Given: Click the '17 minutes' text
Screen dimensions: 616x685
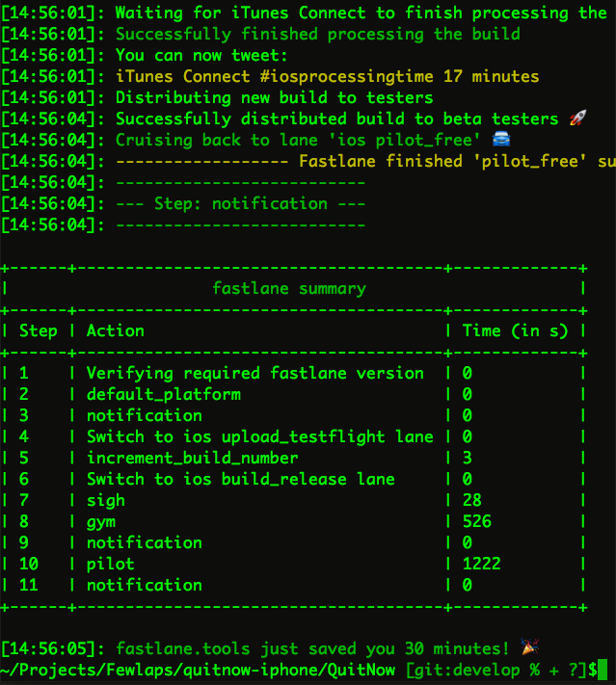Looking at the screenshot, I should (x=492, y=77).
